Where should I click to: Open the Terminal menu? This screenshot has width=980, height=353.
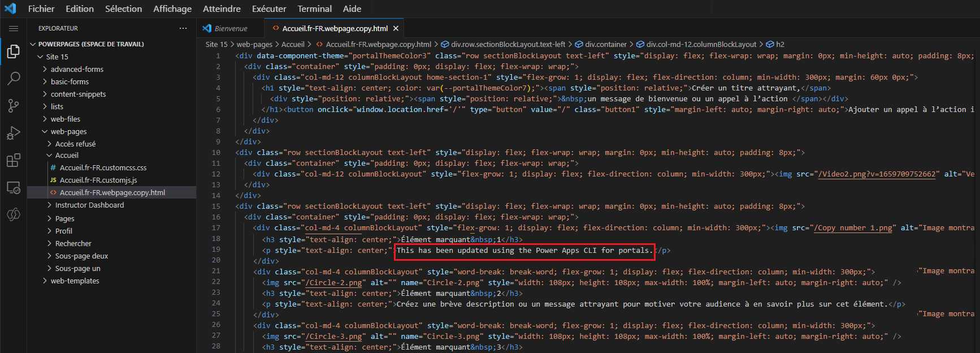click(x=315, y=8)
